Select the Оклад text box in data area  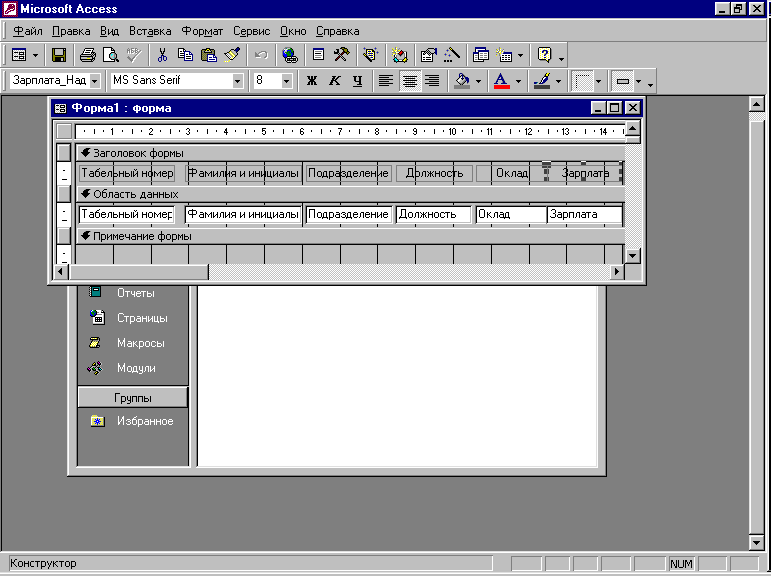click(x=510, y=214)
